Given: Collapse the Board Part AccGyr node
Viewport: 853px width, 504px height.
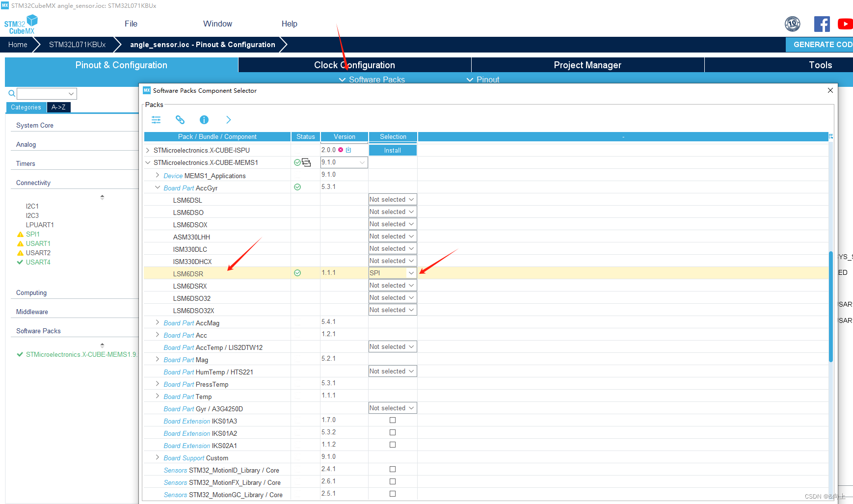Looking at the screenshot, I should pos(158,187).
